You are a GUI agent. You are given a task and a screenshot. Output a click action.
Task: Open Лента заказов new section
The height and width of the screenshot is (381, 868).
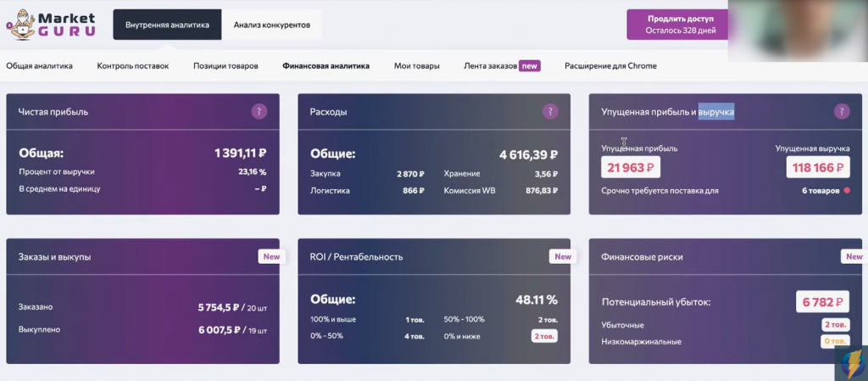[x=502, y=65]
